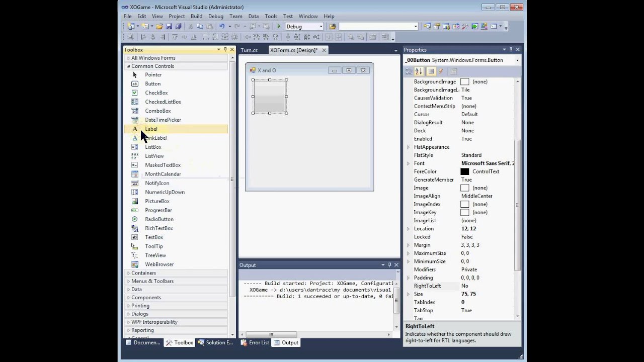Expand the FlatAppearance property
Viewport: 644px width, 362px height.
point(409,147)
